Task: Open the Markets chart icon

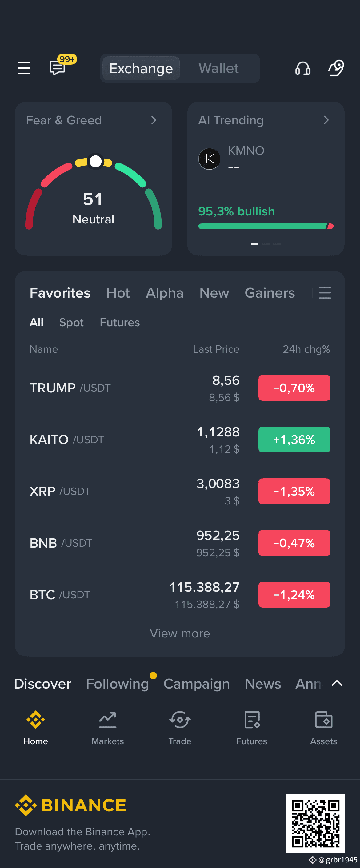Action: 107,719
